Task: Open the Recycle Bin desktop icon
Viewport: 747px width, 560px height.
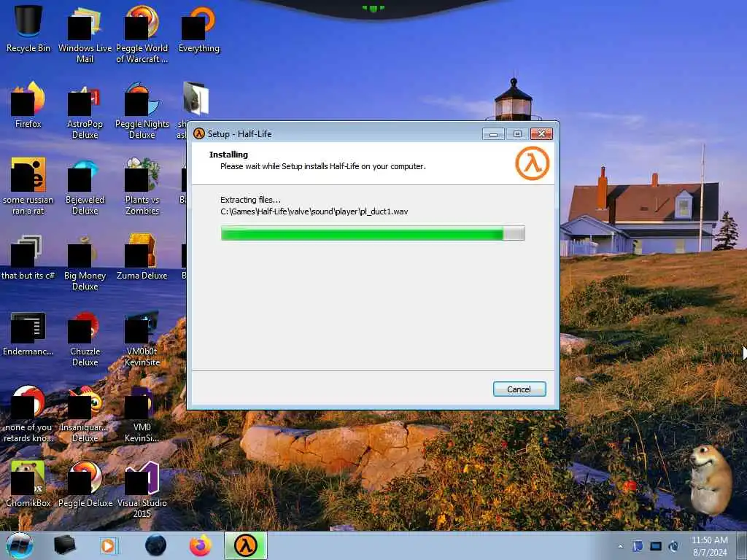Action: click(x=28, y=28)
